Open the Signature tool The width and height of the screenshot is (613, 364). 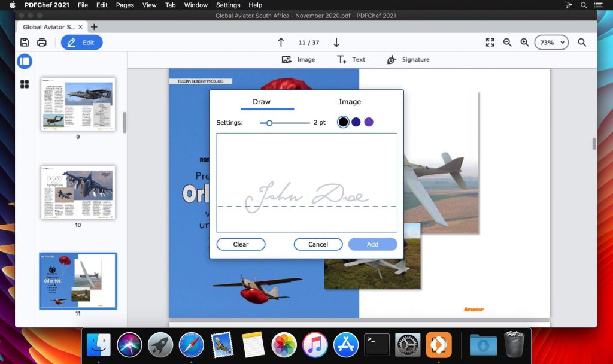click(x=408, y=59)
